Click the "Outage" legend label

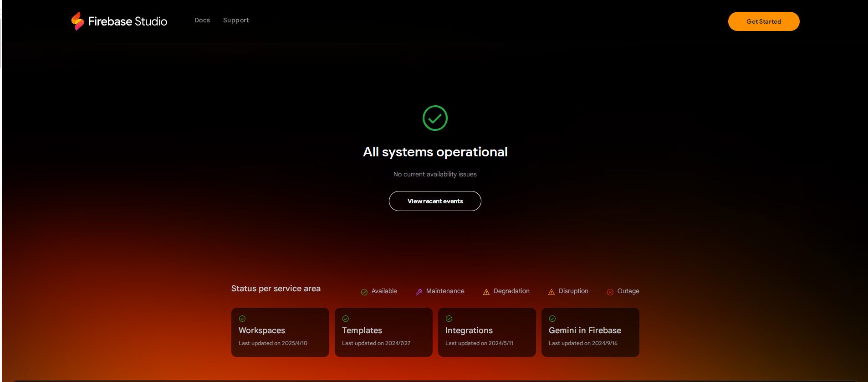[x=628, y=291]
